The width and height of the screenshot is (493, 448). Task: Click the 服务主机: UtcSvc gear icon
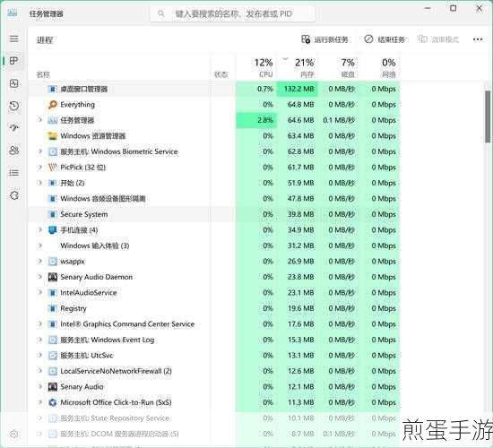click(x=52, y=355)
